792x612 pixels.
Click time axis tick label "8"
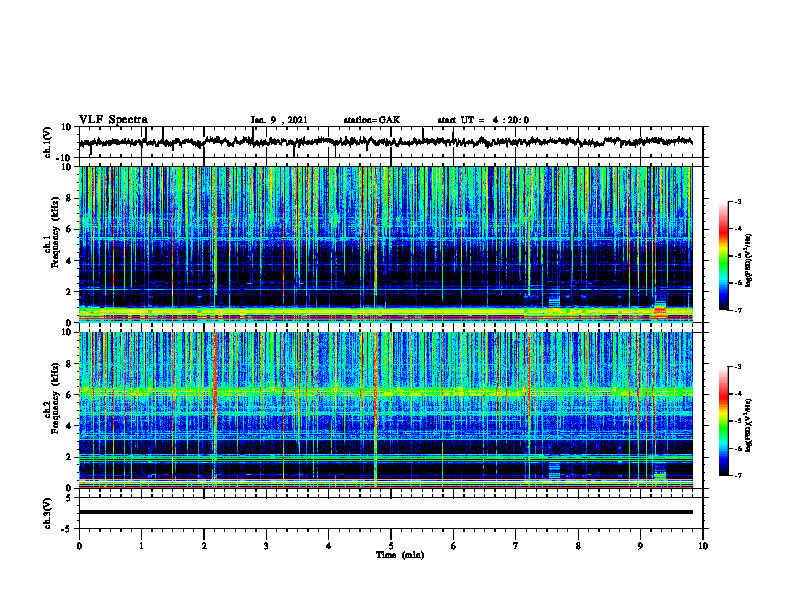tap(578, 546)
